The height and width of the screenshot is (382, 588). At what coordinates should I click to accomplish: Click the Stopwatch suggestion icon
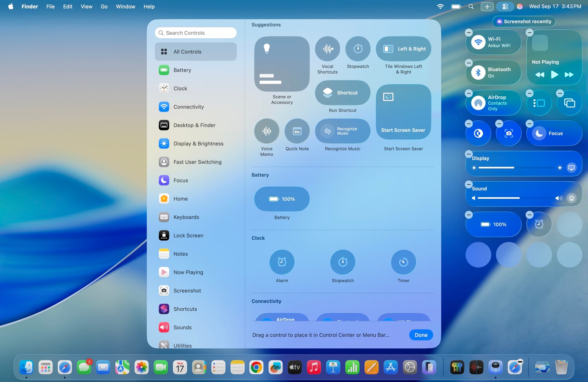[x=358, y=48]
